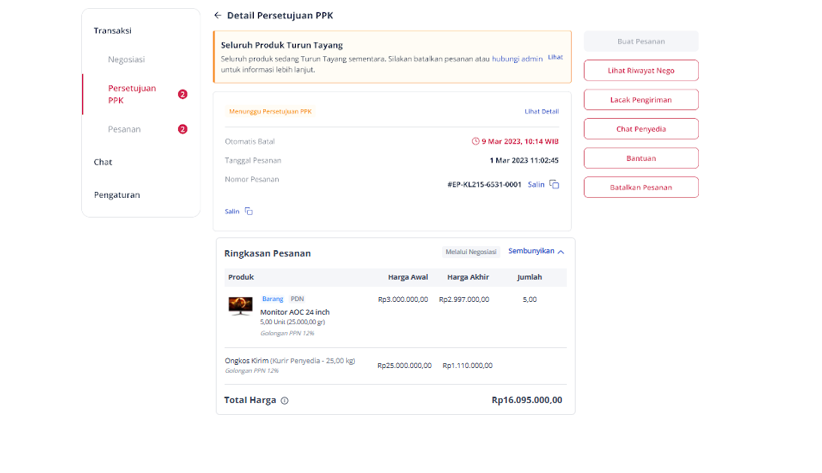Open Chat Penyedia
This screenshot has height=473, width=822.
tap(641, 129)
